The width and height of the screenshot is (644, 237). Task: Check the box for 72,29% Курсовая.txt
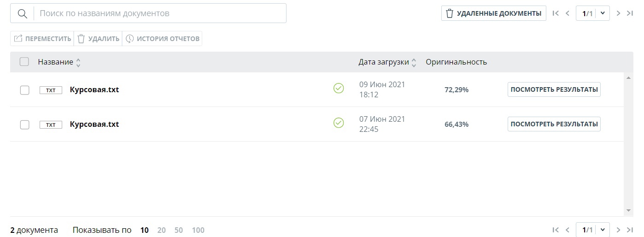[x=24, y=90]
